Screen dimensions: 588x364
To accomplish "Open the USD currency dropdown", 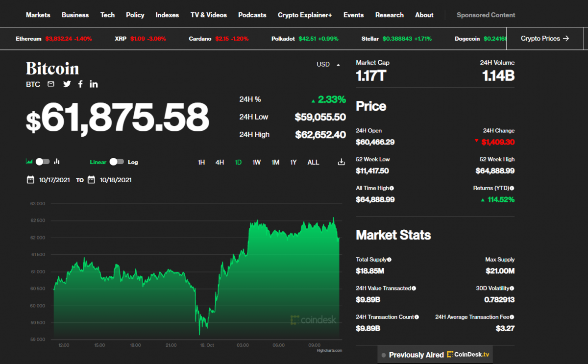I will [x=328, y=64].
